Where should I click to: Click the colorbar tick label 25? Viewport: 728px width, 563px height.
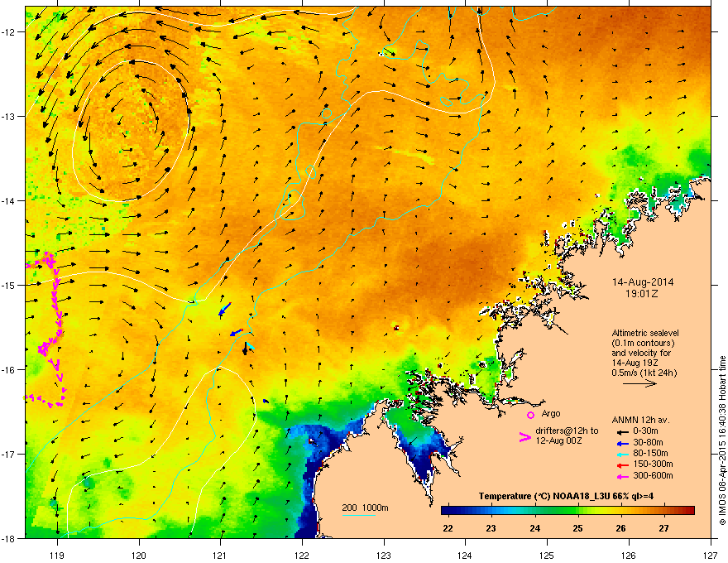click(x=577, y=528)
